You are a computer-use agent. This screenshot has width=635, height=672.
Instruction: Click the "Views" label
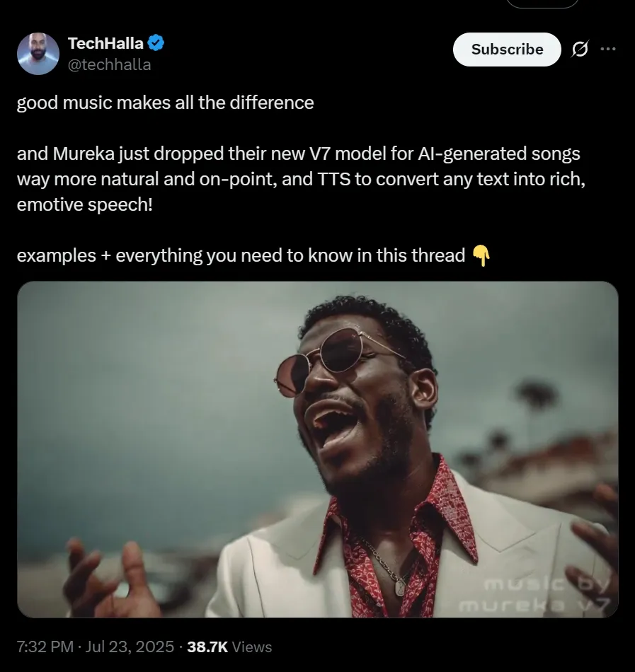point(252,647)
